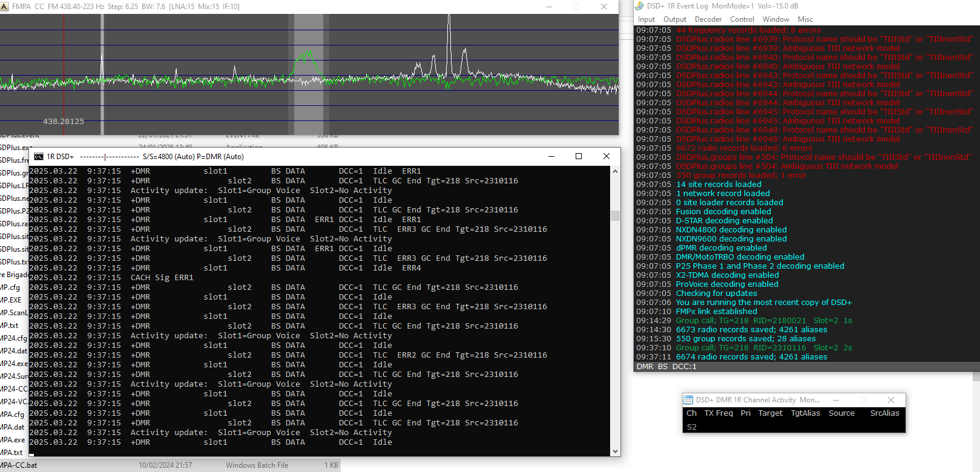This screenshot has height=472, width=980.
Task: Select the Target column header
Action: tap(771, 413)
